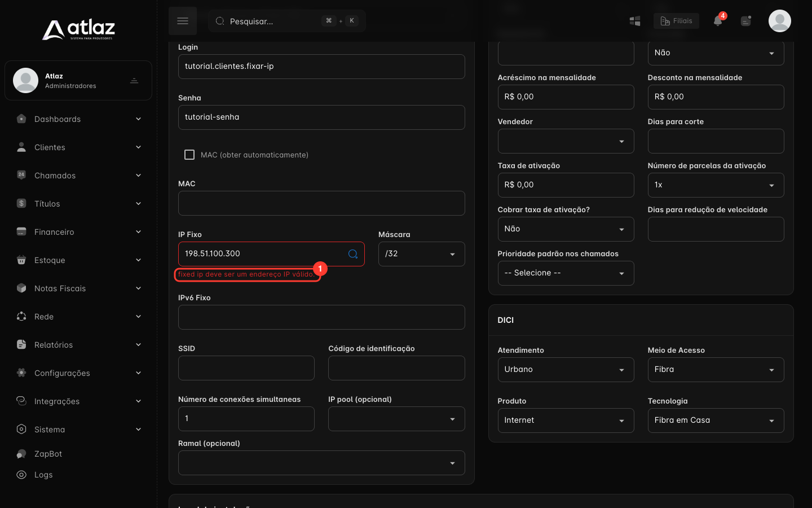Open the Meio de Acesso Fibra dropdown
The width and height of the screenshot is (812, 508).
(x=716, y=370)
